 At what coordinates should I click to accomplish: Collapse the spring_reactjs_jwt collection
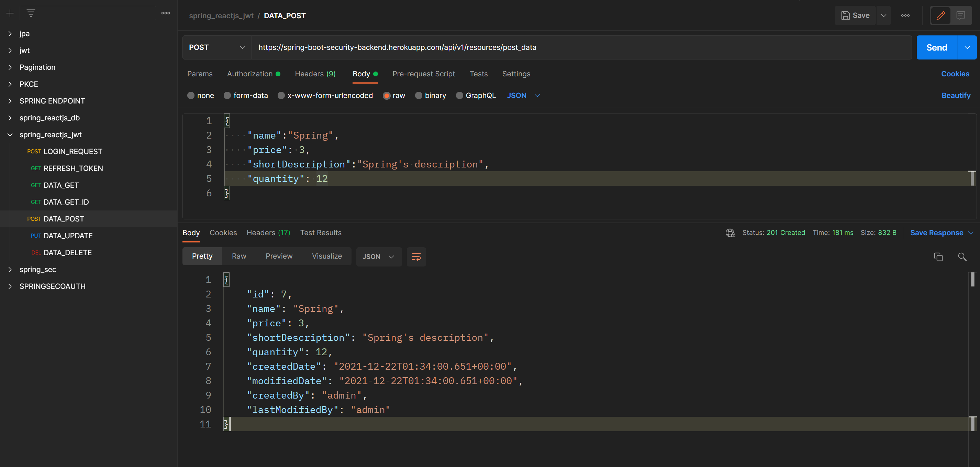tap(10, 135)
